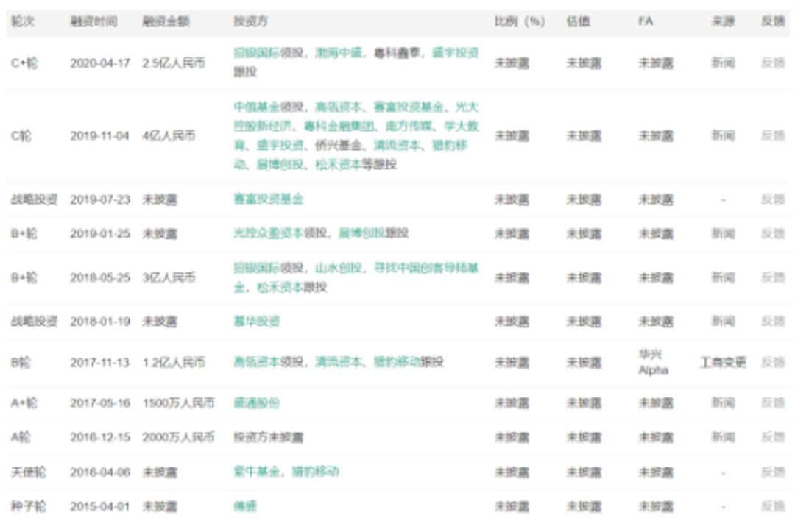Click the 种子轮 round label
Viewport: 795px width, 532px height.
(29, 506)
